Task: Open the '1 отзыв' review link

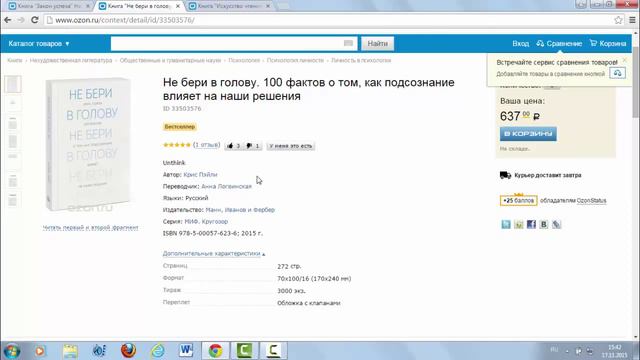Action: pos(207,145)
